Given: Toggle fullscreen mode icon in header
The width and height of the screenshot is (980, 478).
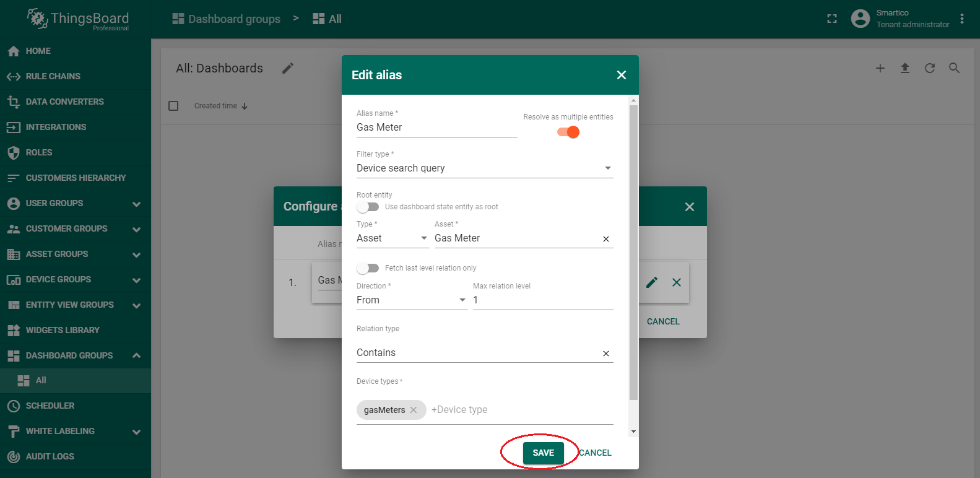Looking at the screenshot, I should (832, 19).
